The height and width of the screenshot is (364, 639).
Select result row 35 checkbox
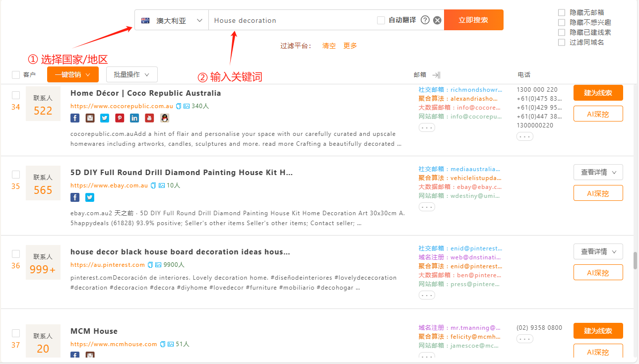tap(16, 175)
